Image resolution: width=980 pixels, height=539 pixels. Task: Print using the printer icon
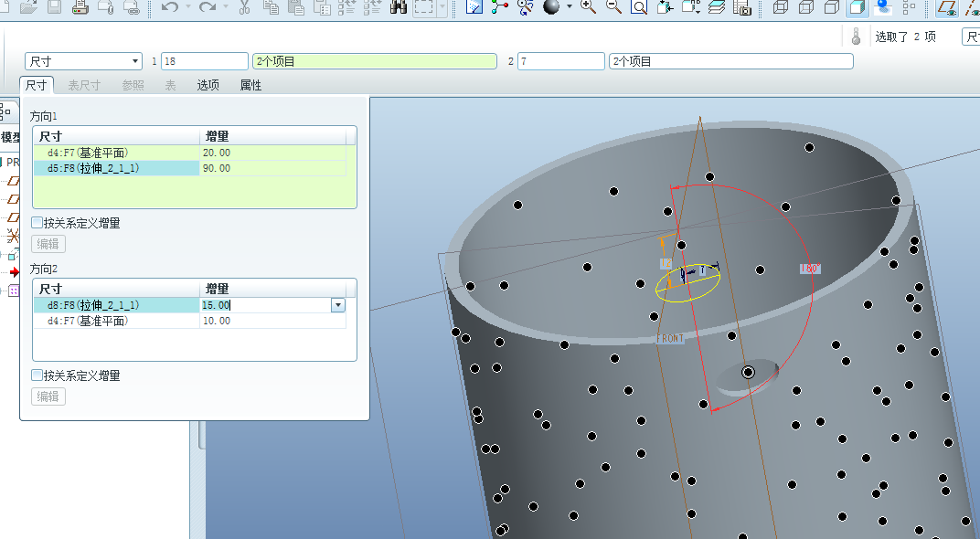tap(80, 7)
